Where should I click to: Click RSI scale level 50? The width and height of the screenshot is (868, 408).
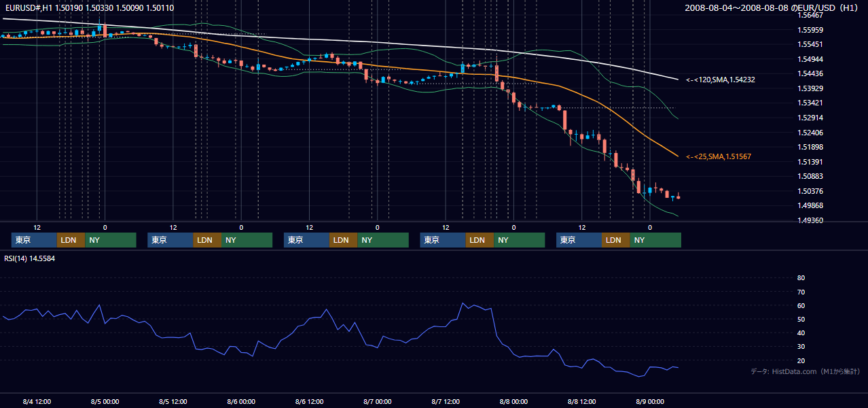click(x=801, y=319)
